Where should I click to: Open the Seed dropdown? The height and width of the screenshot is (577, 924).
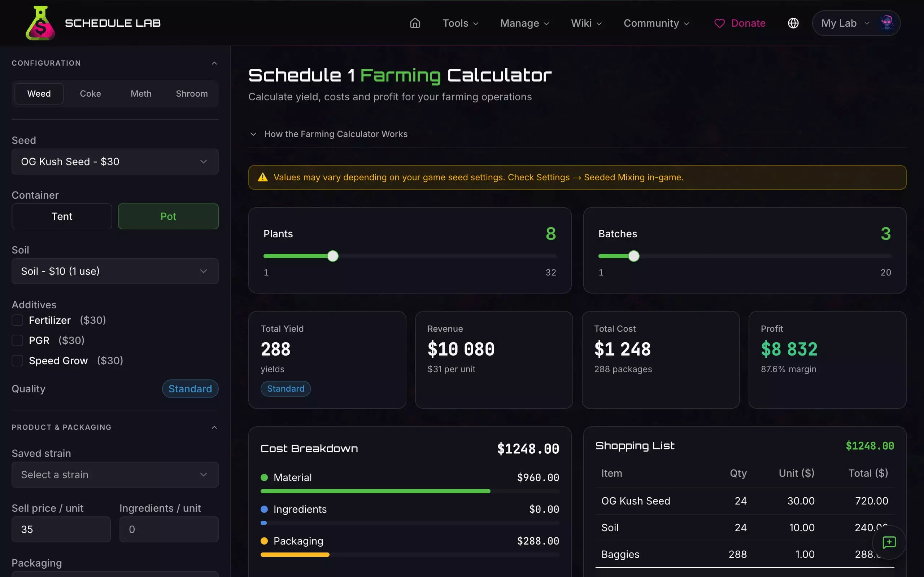115,162
